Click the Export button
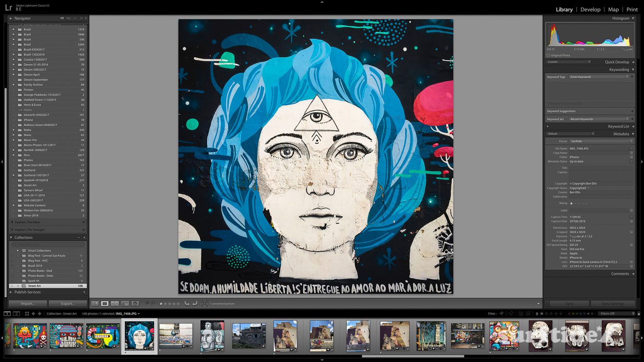The width and height of the screenshot is (644, 362). pos(68,304)
